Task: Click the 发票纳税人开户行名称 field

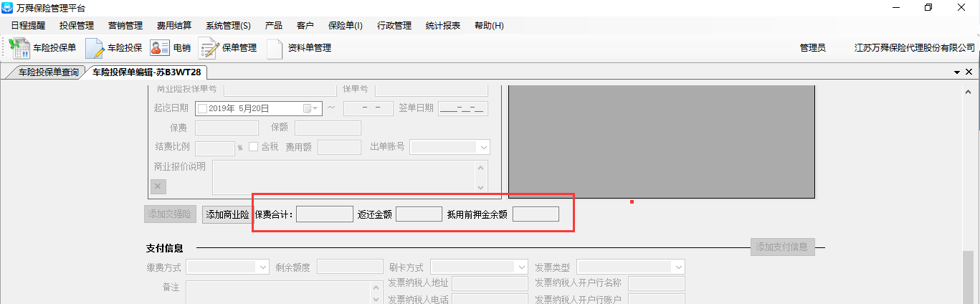Action: (656, 283)
